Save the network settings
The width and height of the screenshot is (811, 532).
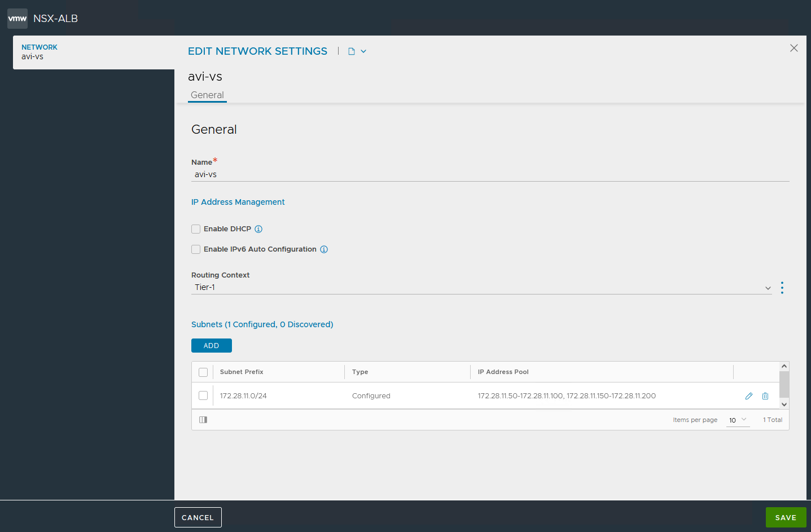[x=786, y=517]
